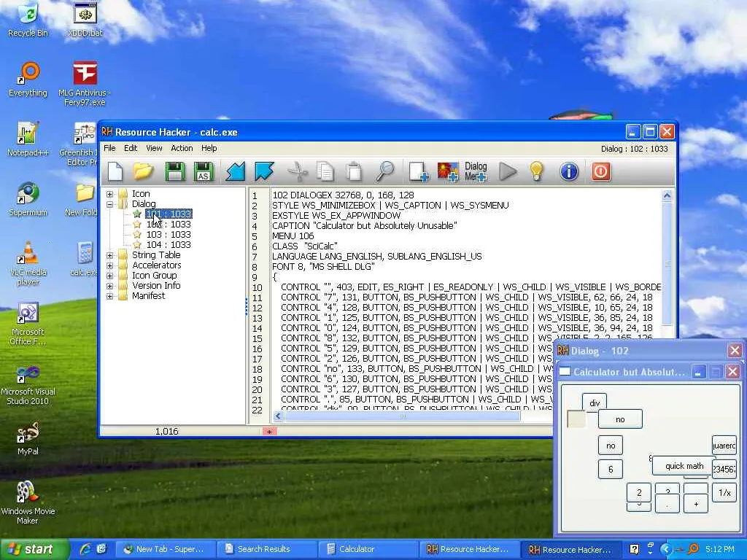This screenshot has width=747, height=560.
Task: Select the Notepad++ desktop shortcut
Action: 28,139
